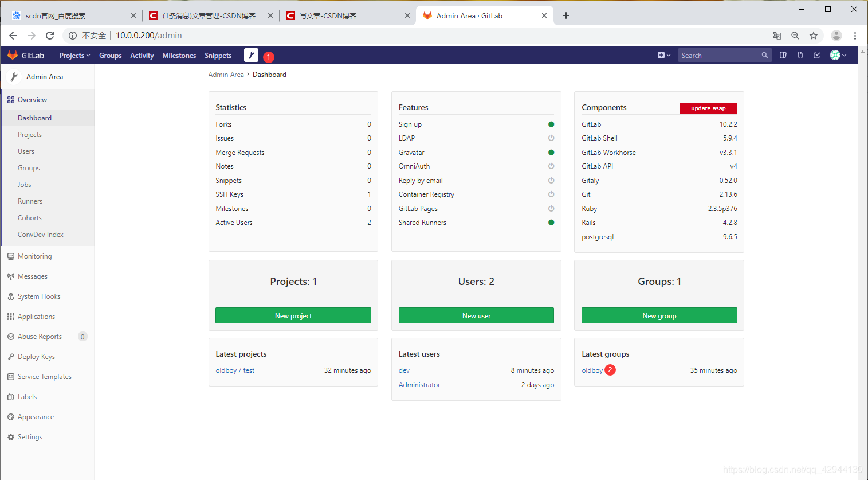Switch to the 写文章-CSDN博客 browser tab
The width and height of the screenshot is (868, 480).
tap(347, 15)
